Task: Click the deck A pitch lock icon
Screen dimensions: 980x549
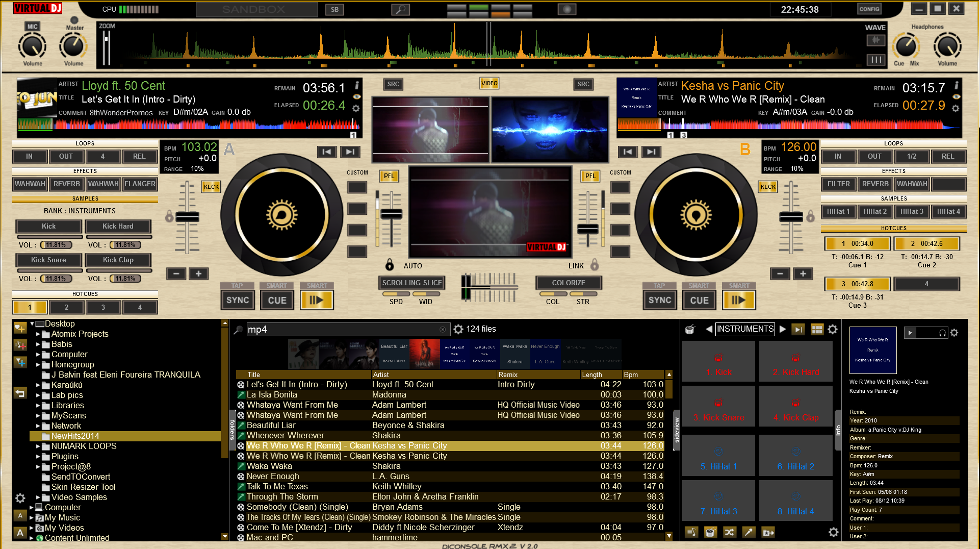Action: [169, 217]
